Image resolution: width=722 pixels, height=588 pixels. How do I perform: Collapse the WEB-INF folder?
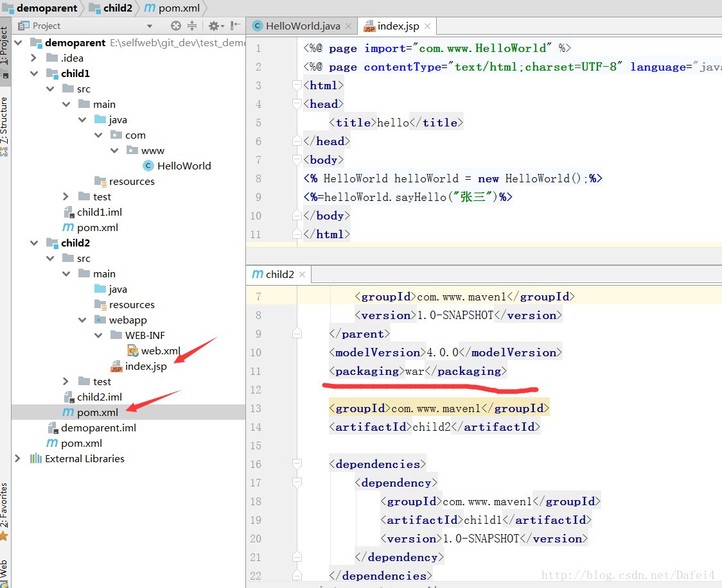[98, 336]
